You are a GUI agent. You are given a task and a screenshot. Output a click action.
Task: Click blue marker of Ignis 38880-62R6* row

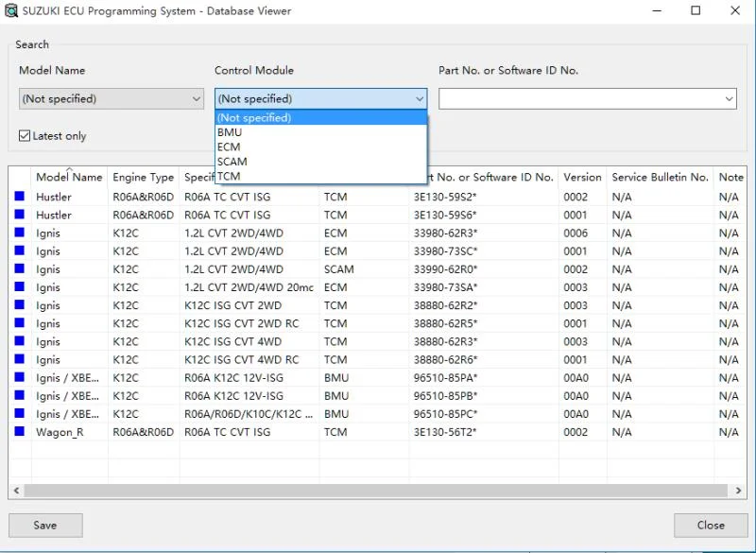[19, 358]
